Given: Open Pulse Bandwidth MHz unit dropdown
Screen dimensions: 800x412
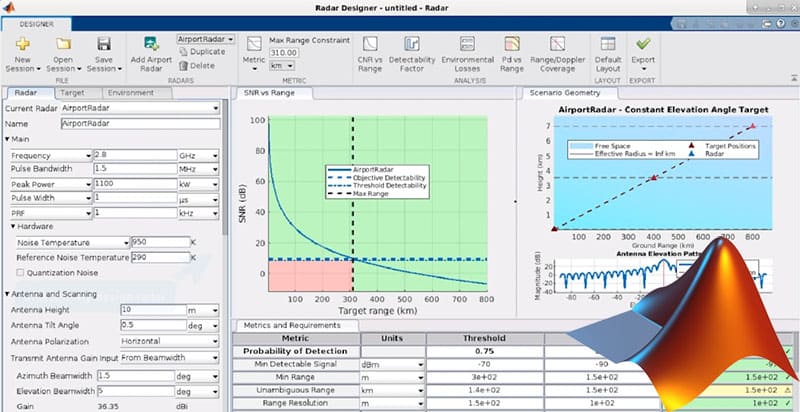Looking at the screenshot, I should pos(198,169).
